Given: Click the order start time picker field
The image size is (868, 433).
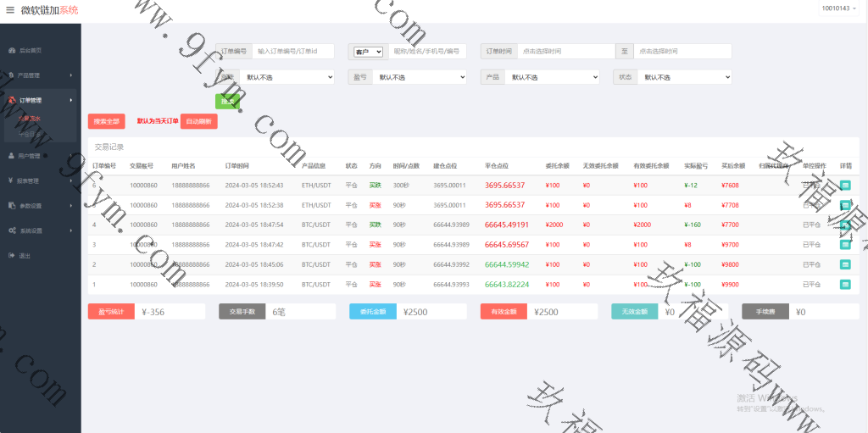Looking at the screenshot, I should coord(565,52).
